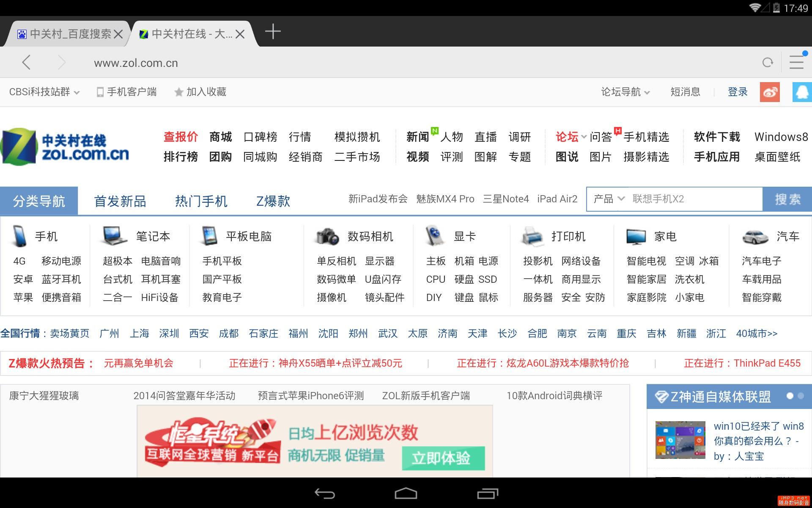The image size is (812, 508).
Task: Open the 查报价 menu item
Action: click(181, 137)
